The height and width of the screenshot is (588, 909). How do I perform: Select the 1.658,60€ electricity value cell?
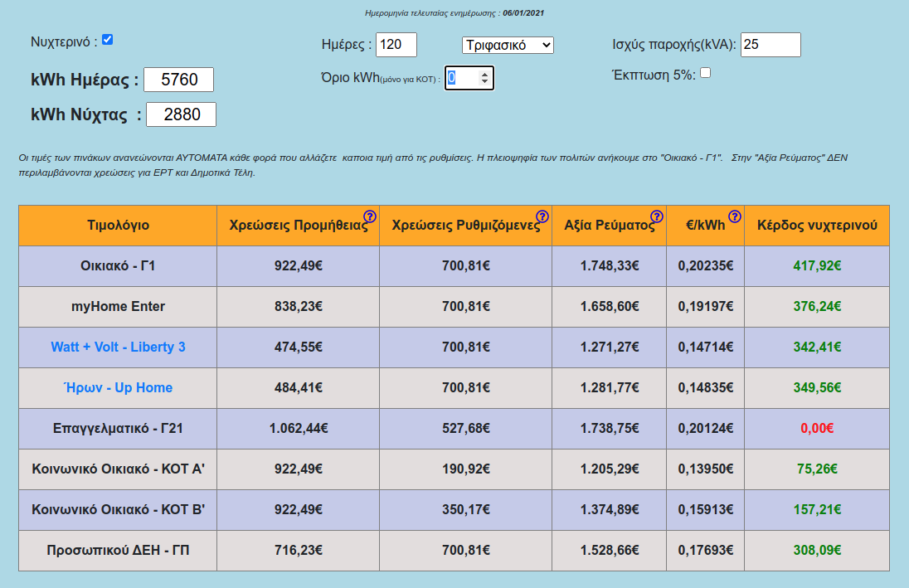[x=610, y=306]
